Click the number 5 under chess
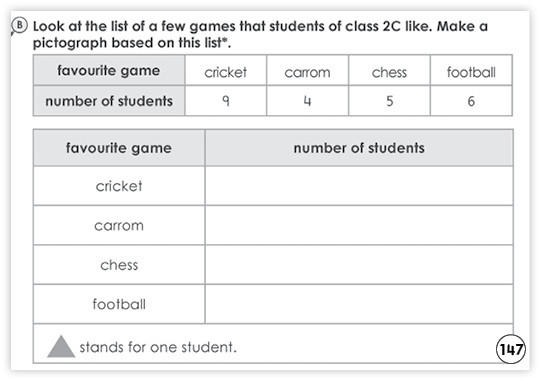Screen dimensions: 541x381 390,101
